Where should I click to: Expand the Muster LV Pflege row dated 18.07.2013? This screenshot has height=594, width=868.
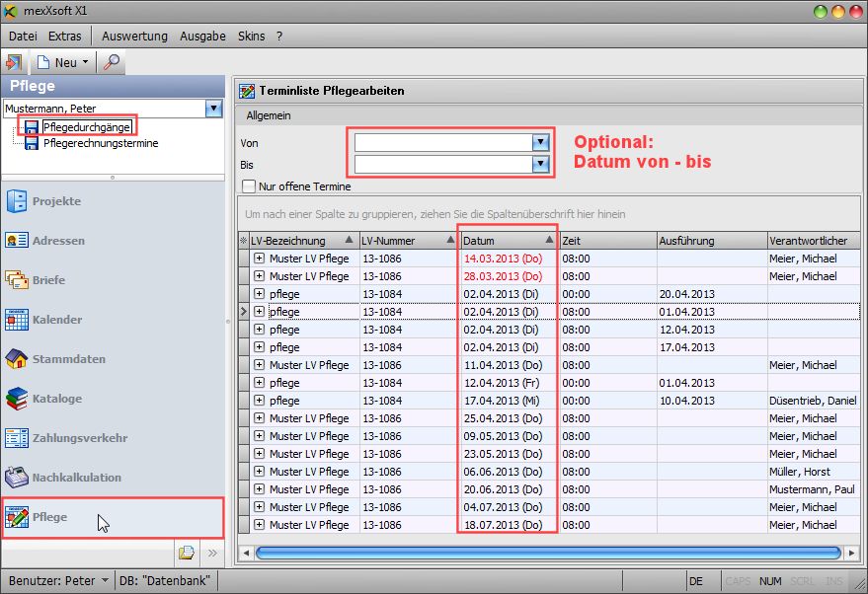259,524
